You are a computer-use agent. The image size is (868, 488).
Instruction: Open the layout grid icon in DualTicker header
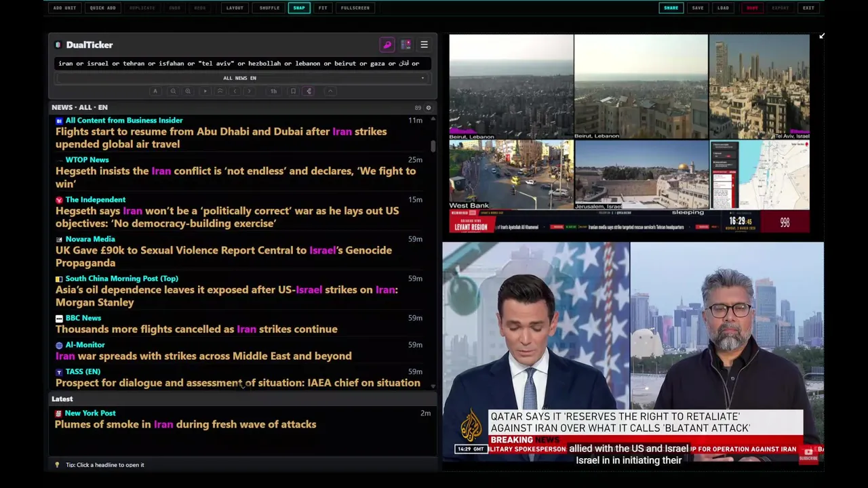pos(406,45)
